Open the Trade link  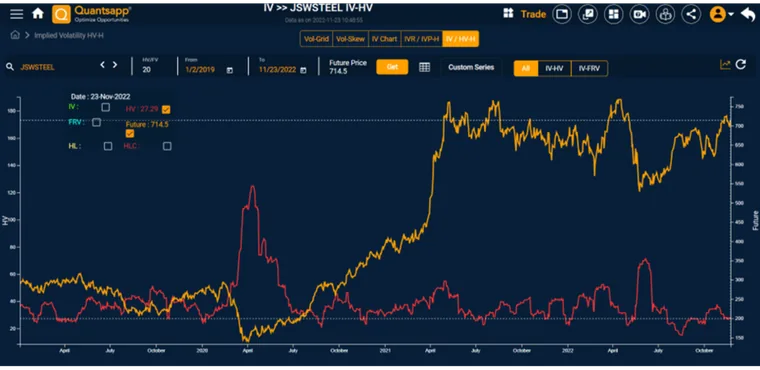(533, 14)
